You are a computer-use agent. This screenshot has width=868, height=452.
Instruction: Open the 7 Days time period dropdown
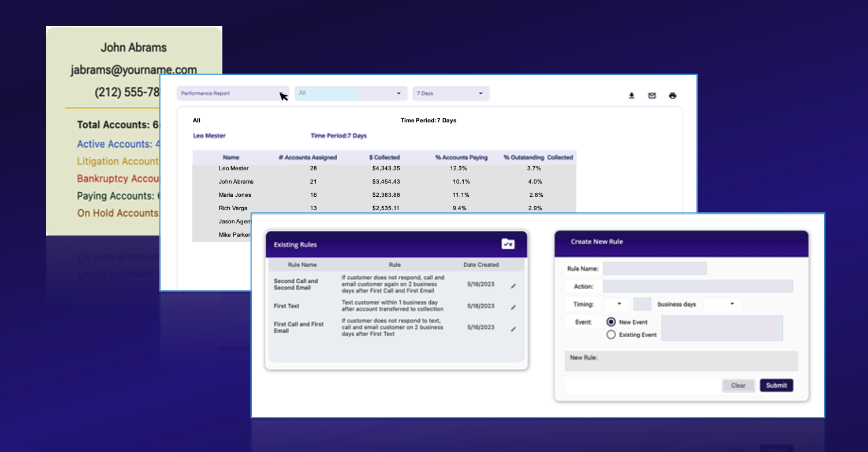tap(451, 94)
